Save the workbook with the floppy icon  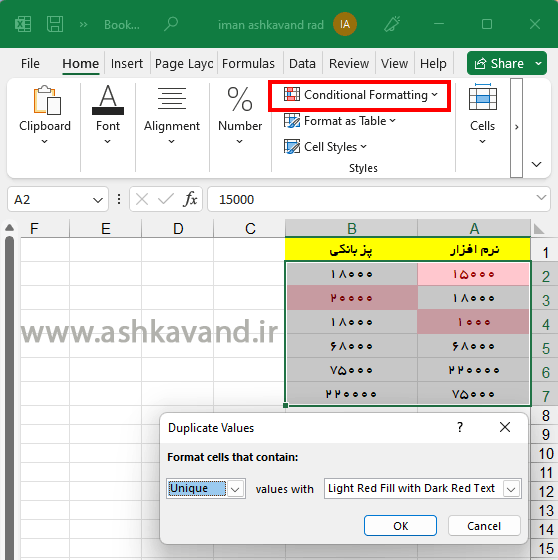click(55, 24)
